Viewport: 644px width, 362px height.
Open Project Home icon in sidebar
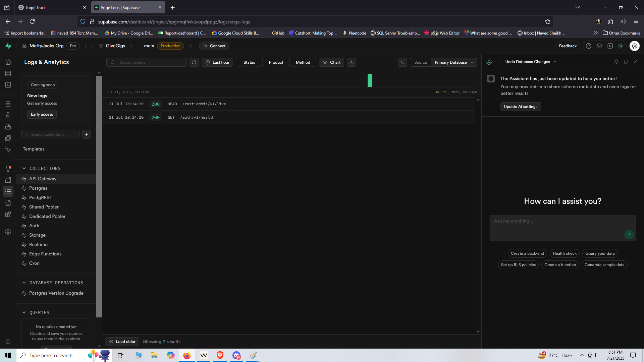(x=8, y=62)
